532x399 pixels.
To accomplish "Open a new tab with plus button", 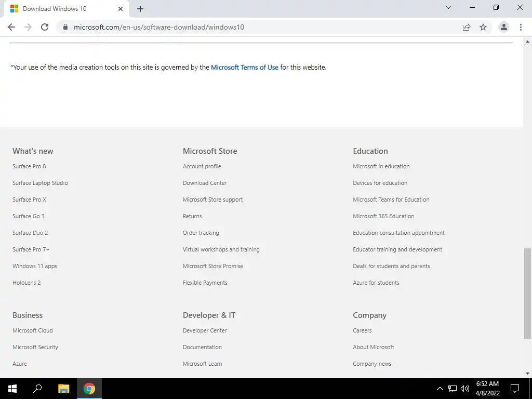I will click(x=140, y=9).
